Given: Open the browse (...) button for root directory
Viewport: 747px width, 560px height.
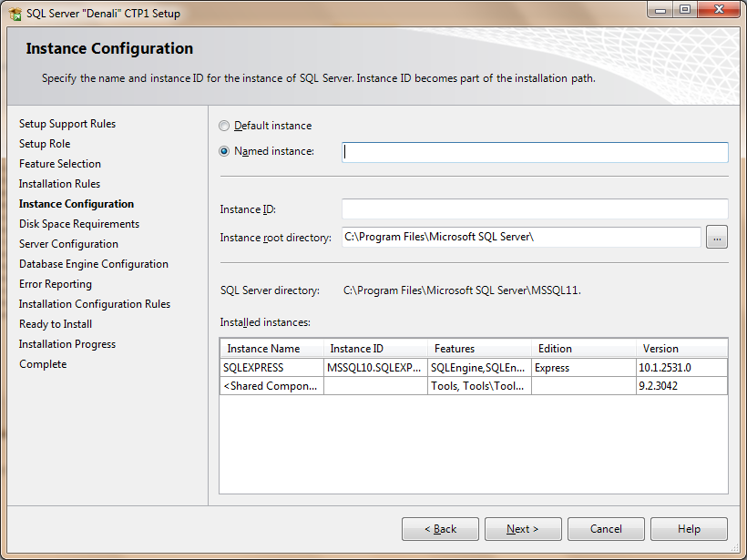Looking at the screenshot, I should point(717,237).
